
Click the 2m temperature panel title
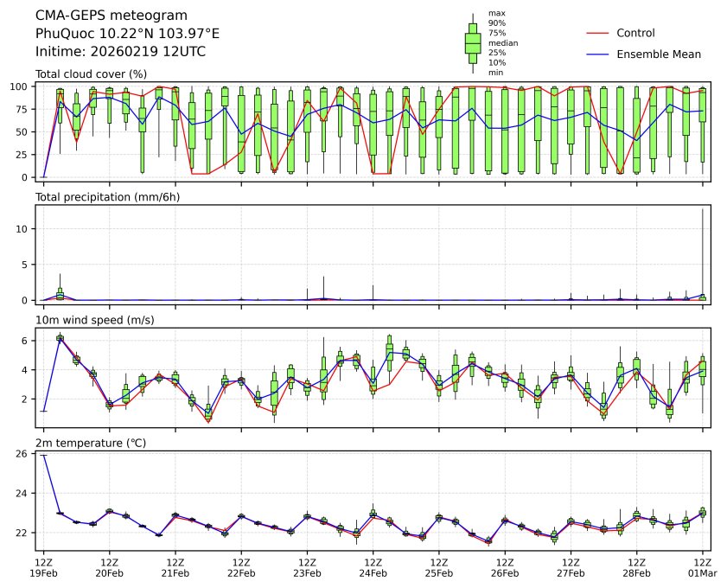(x=91, y=444)
